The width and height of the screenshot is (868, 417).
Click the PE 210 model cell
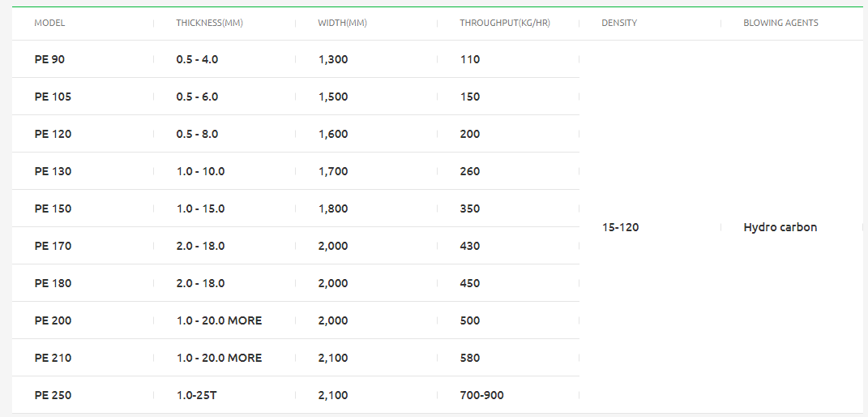point(53,359)
